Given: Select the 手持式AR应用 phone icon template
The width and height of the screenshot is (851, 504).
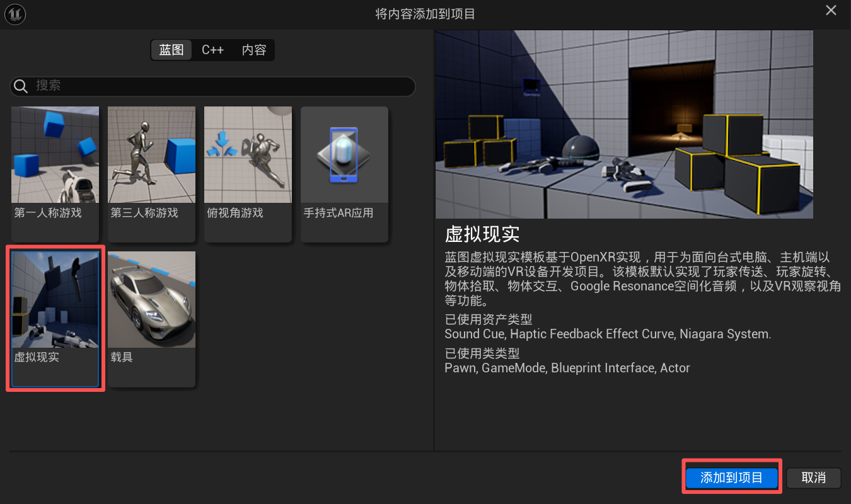Looking at the screenshot, I should pos(344,164).
